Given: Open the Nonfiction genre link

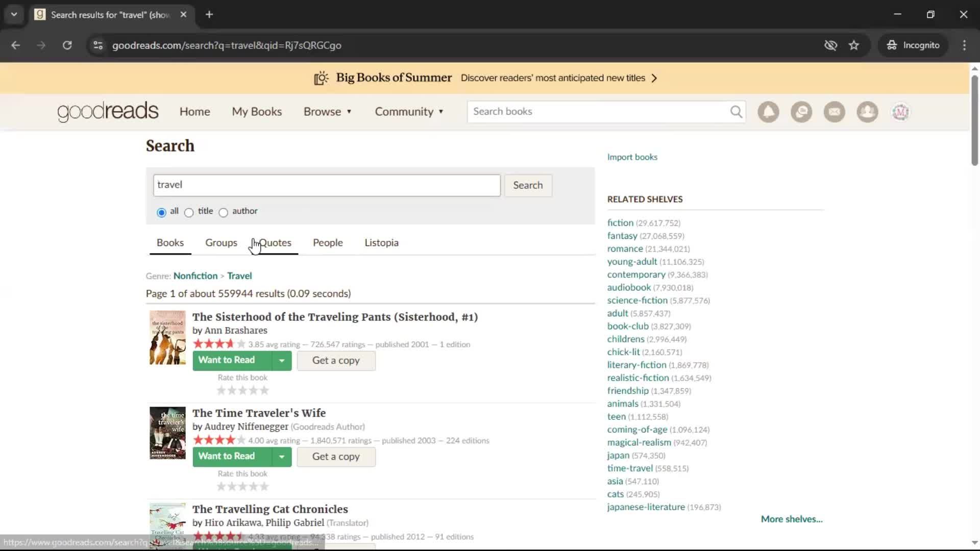Looking at the screenshot, I should click(195, 276).
